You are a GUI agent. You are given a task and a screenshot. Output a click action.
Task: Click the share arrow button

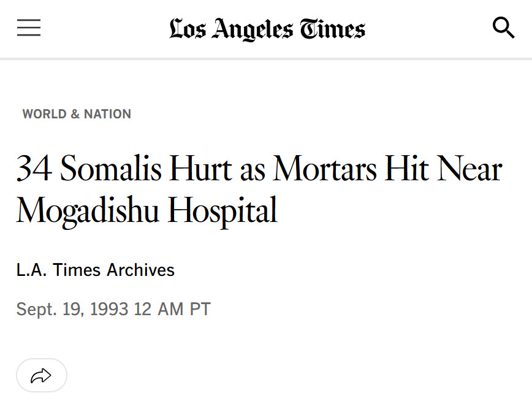(x=41, y=375)
